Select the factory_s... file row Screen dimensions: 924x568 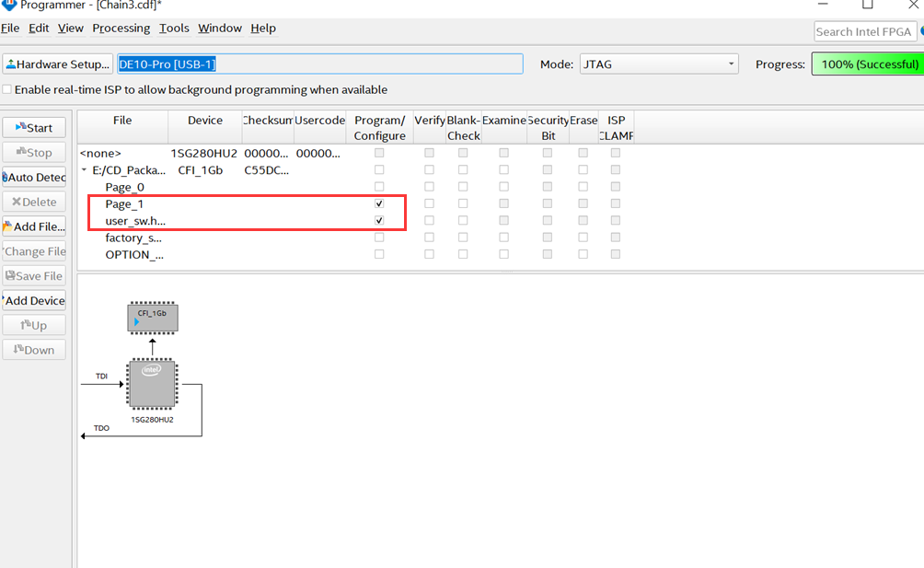point(133,238)
